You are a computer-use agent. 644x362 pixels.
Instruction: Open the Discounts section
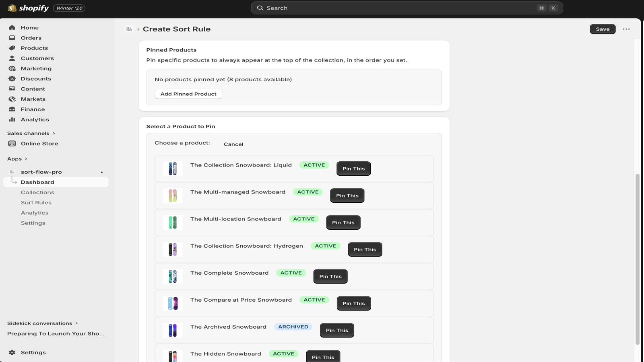(x=36, y=78)
